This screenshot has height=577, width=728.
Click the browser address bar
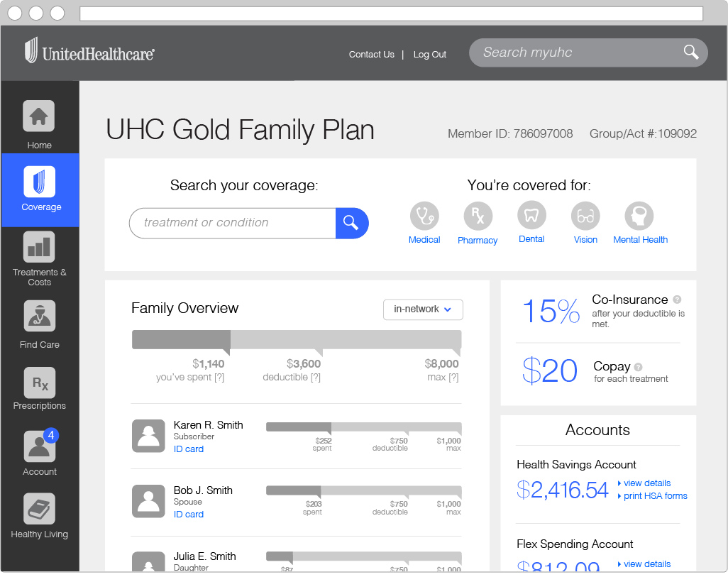click(392, 13)
